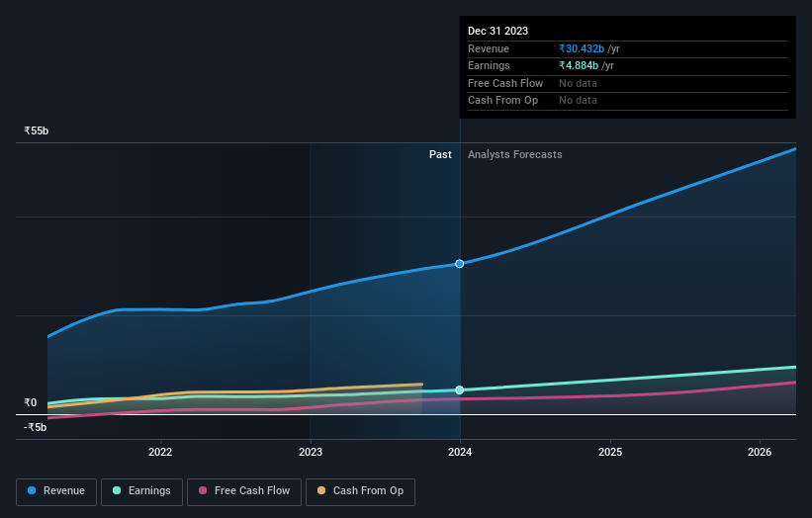The width and height of the screenshot is (812, 518).
Task: Click the orange Cash From Op legend dot
Action: 321,490
